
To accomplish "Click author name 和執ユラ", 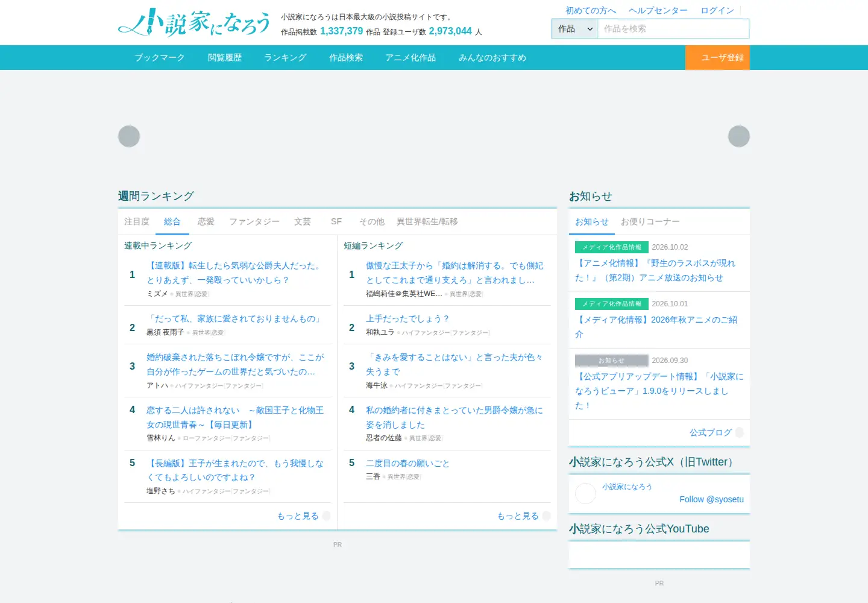I will click(x=380, y=332).
